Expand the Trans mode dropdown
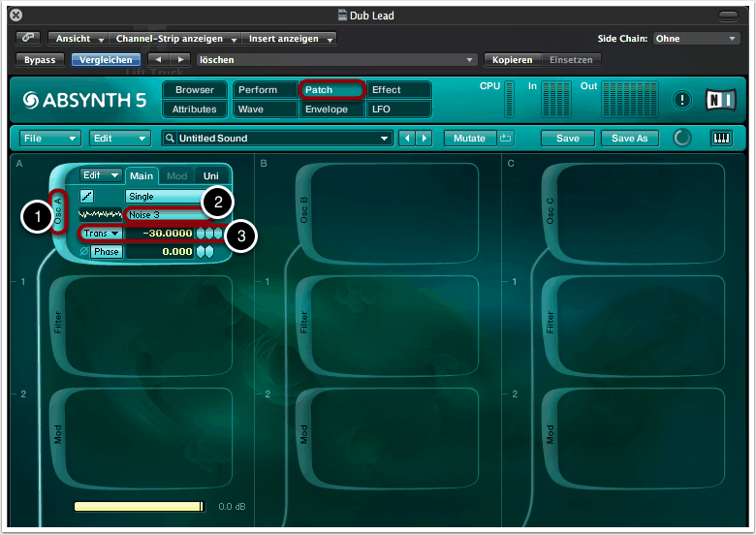 point(101,234)
